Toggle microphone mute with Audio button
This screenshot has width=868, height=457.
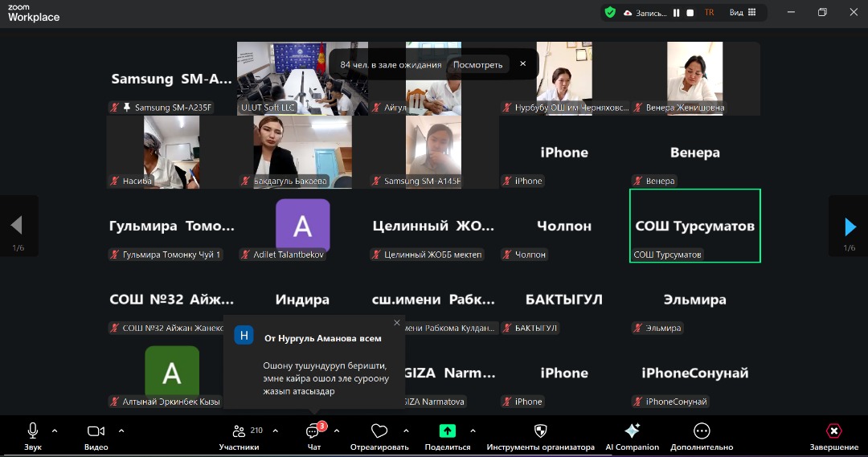click(33, 431)
